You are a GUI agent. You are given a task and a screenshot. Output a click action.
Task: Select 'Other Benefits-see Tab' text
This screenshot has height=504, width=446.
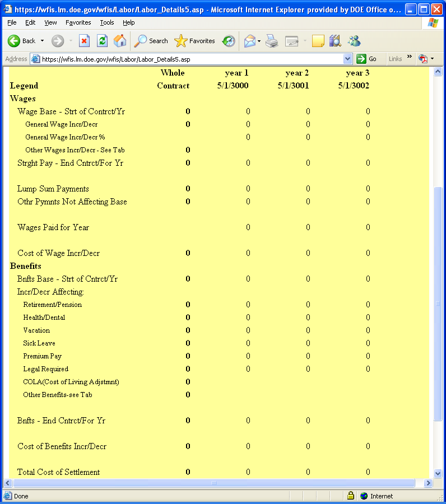coord(58,395)
